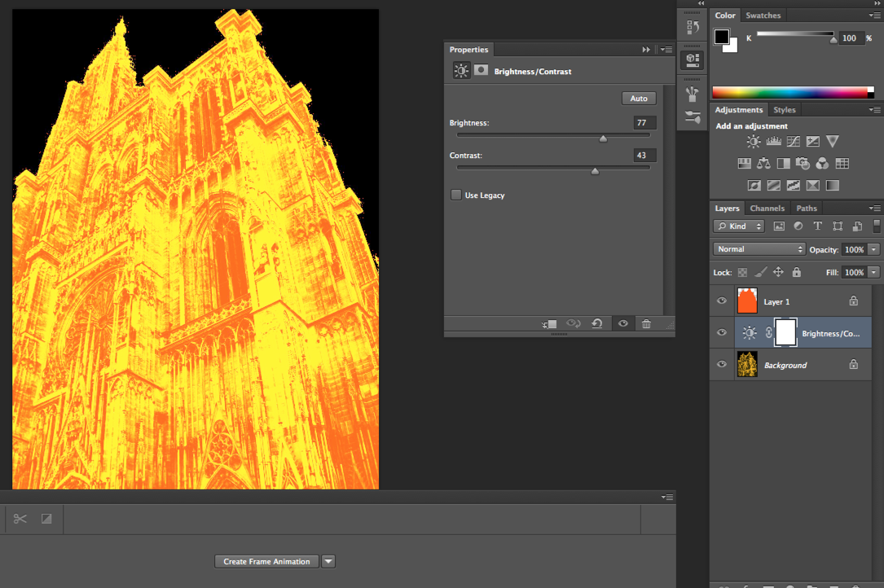The width and height of the screenshot is (884, 588).
Task: Click the Vibrance adjustment triangle icon
Action: click(x=832, y=142)
